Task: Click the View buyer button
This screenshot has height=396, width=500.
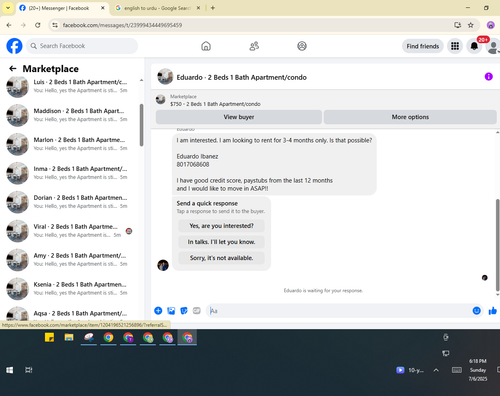Action: pyautogui.click(x=239, y=117)
